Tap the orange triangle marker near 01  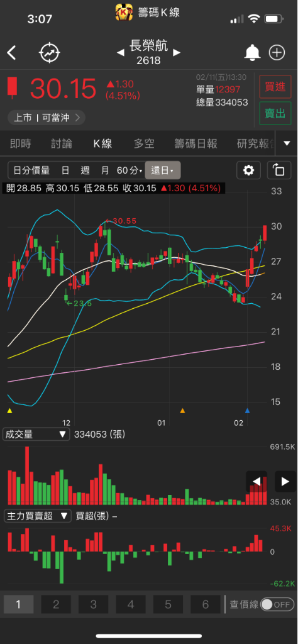click(x=183, y=410)
